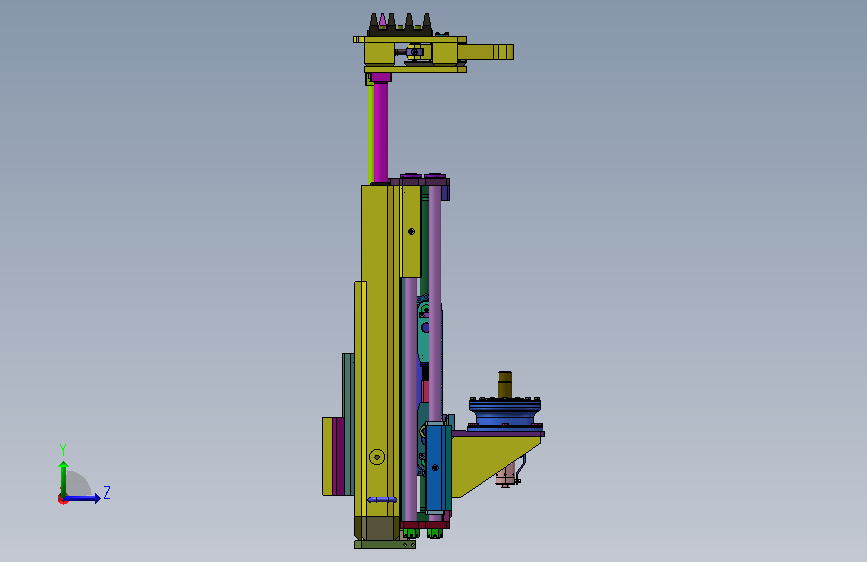This screenshot has width=867, height=562.
Task: Click the green Y axis arrow of triad
Action: (x=64, y=479)
